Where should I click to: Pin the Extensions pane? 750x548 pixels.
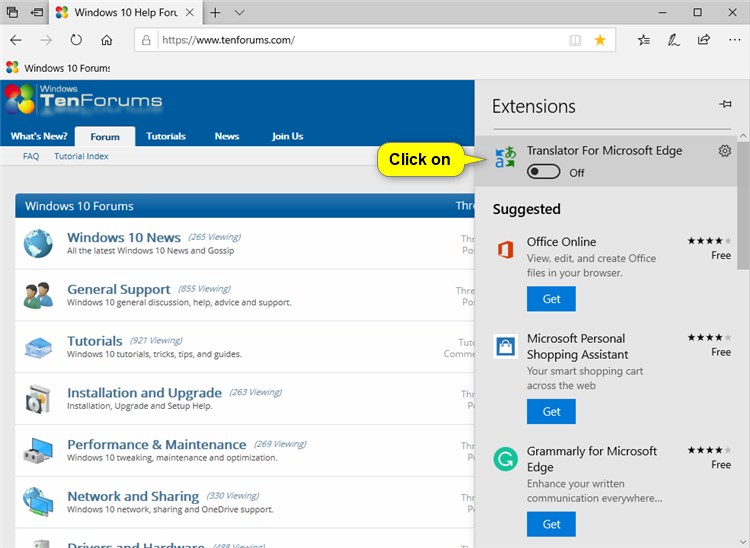pos(725,104)
